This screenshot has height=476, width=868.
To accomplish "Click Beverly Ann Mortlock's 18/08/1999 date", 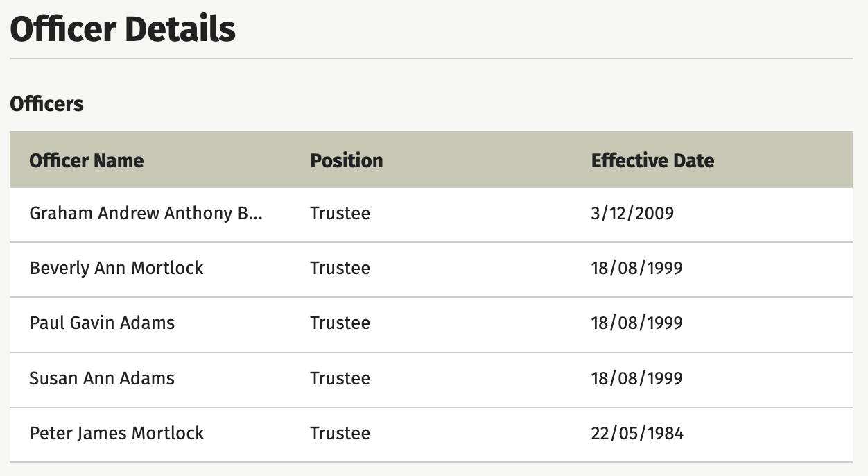I will coord(637,268).
